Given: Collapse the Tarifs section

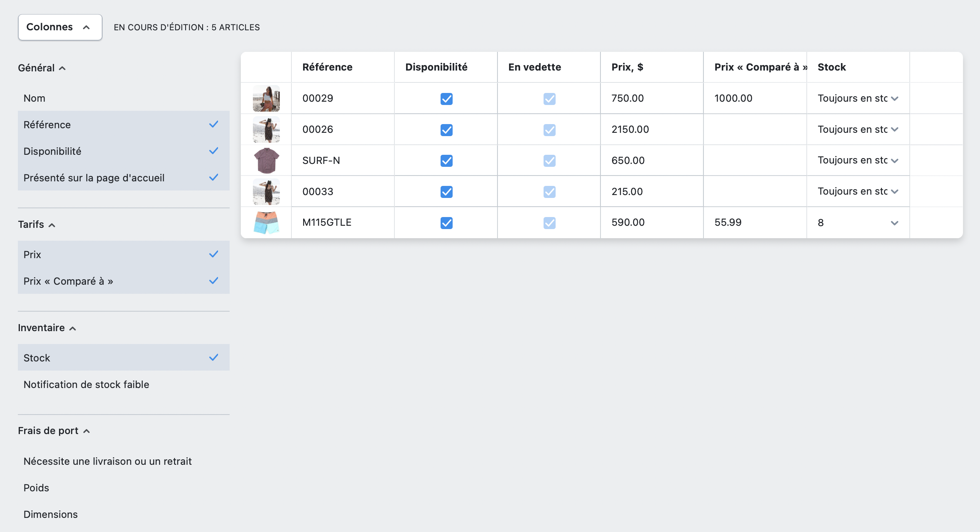Looking at the screenshot, I should click(37, 225).
